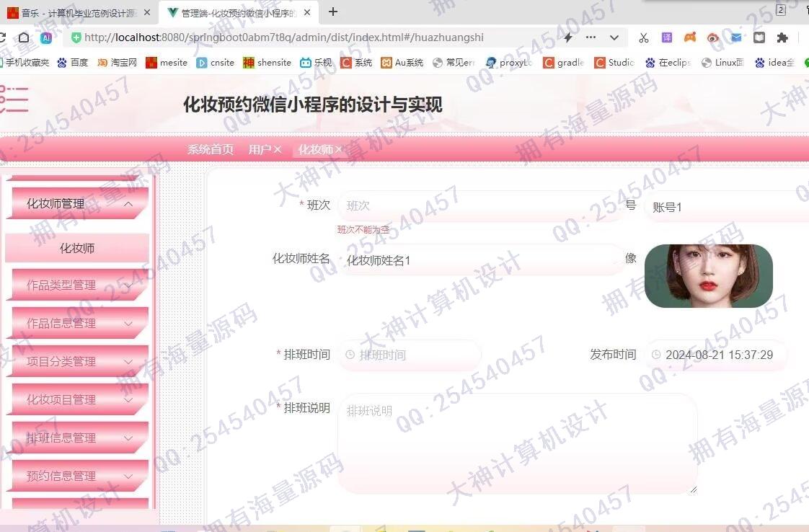Close the 用户 tab with X
This screenshot has width=809, height=532.
(278, 149)
